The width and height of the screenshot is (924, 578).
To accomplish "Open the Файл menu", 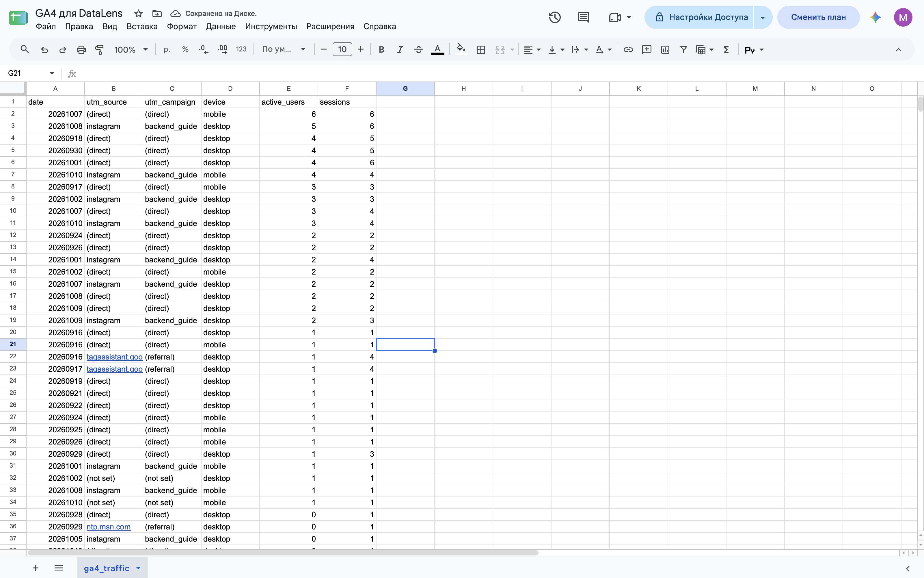I will coord(46,26).
